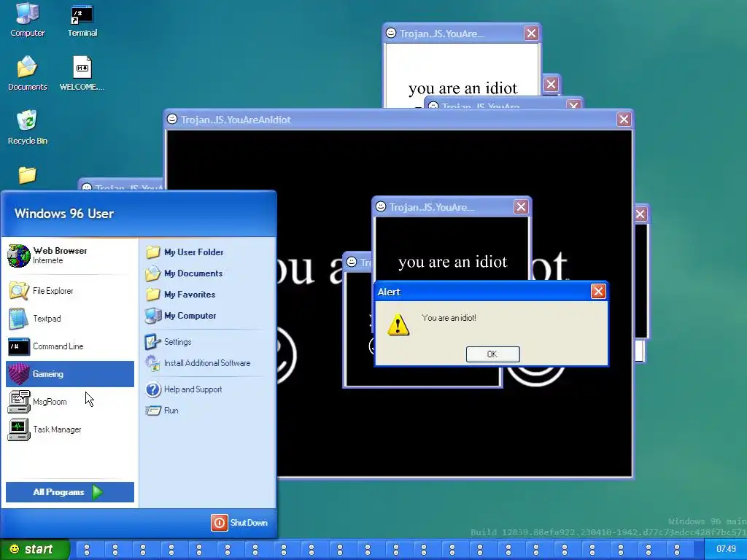Expand All Programs list

click(x=70, y=492)
